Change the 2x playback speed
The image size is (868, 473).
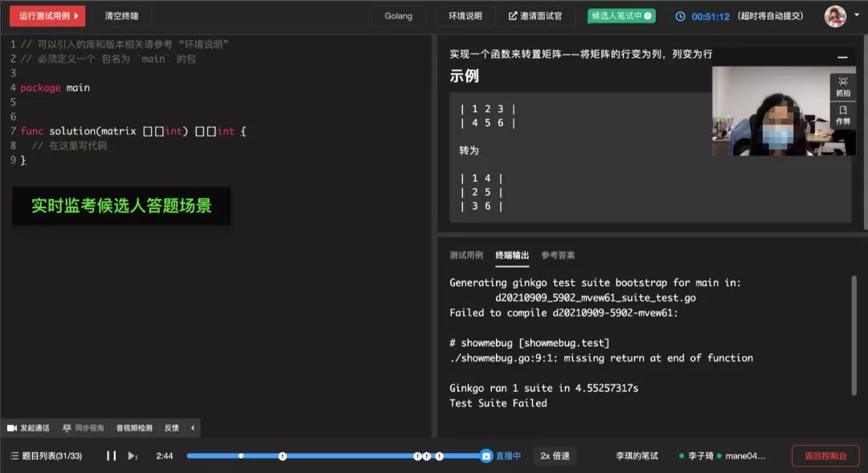click(x=555, y=455)
